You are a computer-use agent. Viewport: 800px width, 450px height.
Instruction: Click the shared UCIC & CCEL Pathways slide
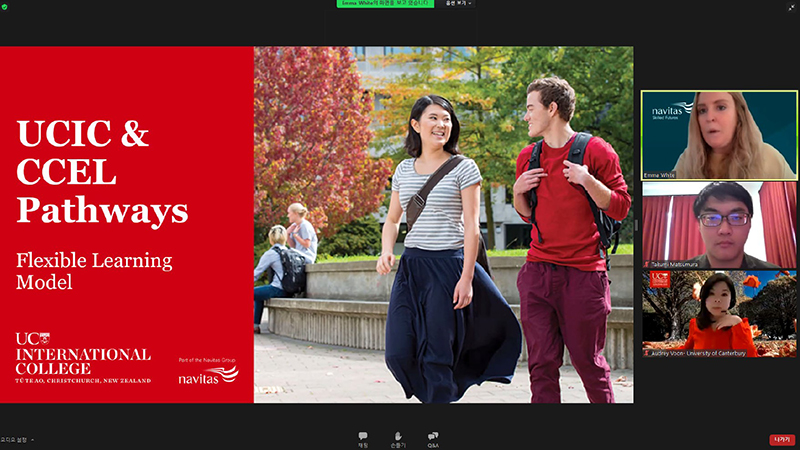tap(316, 225)
